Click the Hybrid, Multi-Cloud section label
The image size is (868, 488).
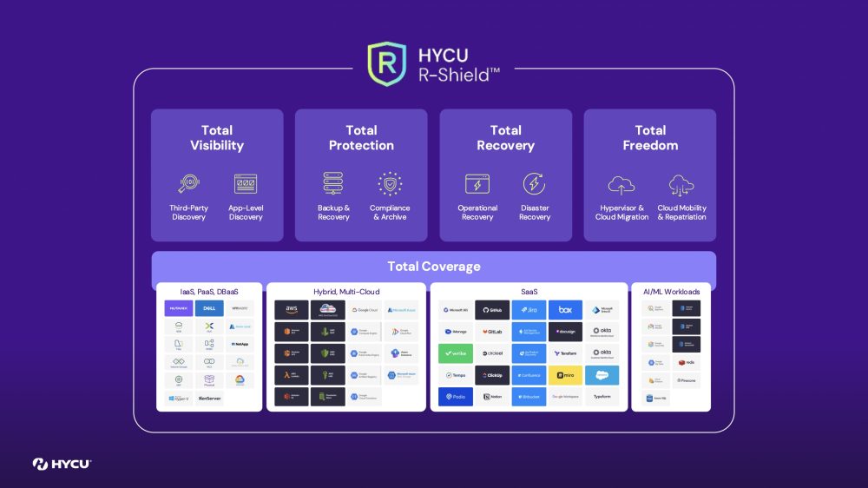(x=346, y=292)
